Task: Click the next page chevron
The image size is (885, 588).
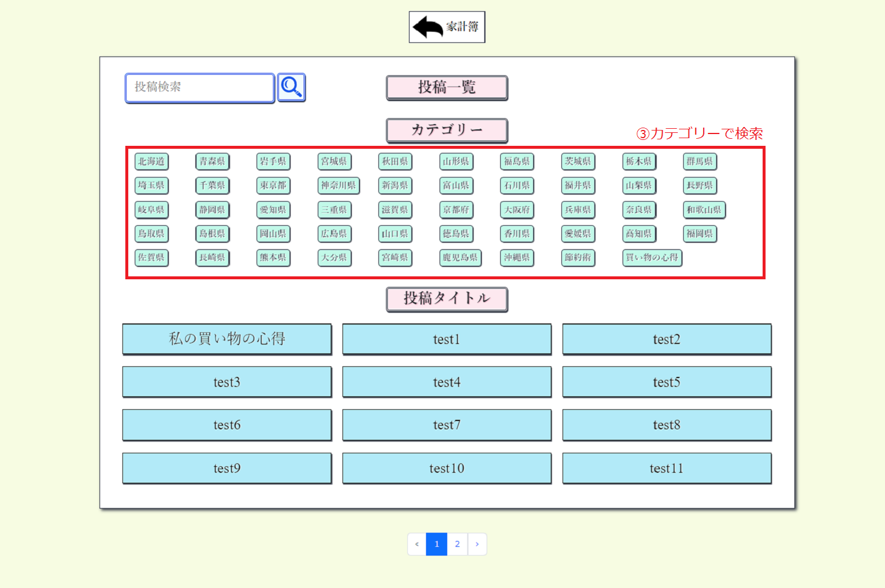Action: pos(477,544)
